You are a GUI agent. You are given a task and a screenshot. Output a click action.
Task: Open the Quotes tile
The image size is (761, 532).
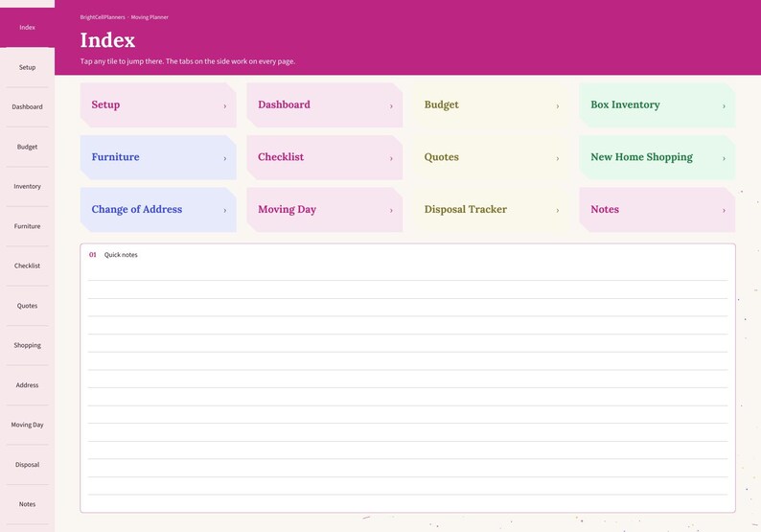coord(491,157)
